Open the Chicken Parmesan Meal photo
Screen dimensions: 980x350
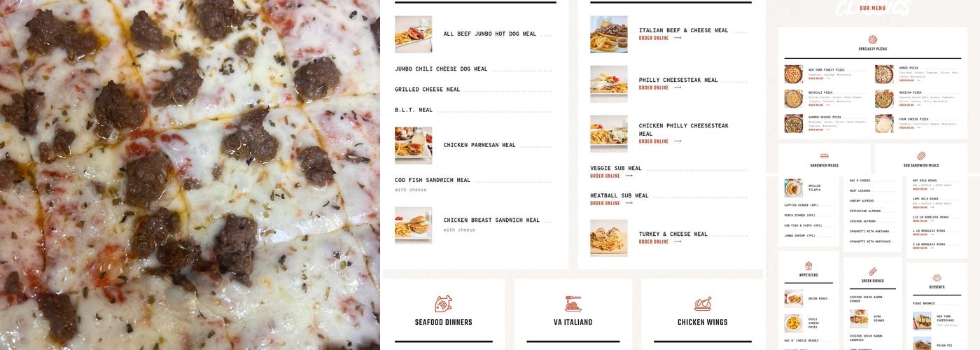tap(413, 146)
